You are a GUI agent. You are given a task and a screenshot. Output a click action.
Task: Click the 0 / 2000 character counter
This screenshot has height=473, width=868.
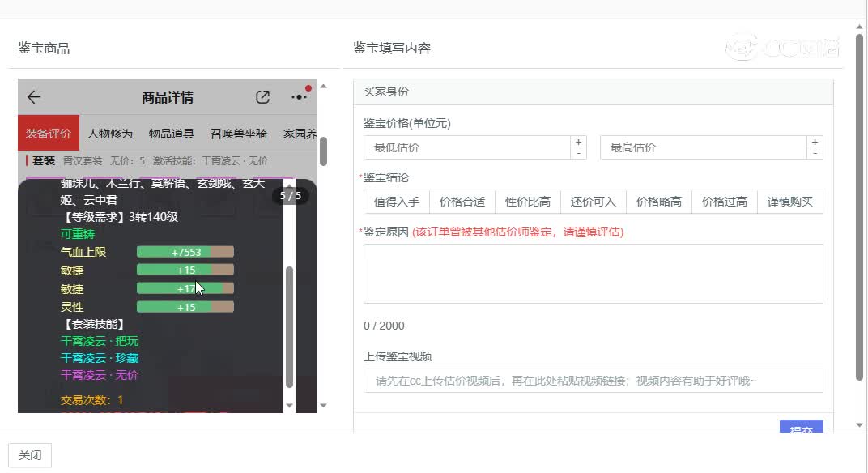[384, 326]
